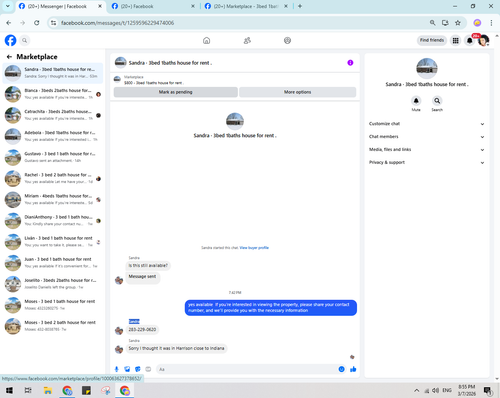Send a voice clip with the microphone icon

pyautogui.click(x=117, y=369)
